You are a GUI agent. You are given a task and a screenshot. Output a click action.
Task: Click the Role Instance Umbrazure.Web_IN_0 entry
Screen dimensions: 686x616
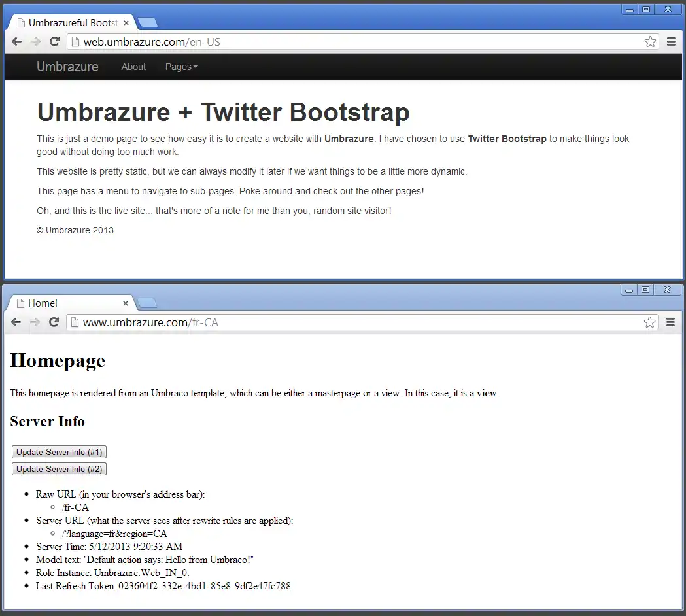(x=112, y=573)
